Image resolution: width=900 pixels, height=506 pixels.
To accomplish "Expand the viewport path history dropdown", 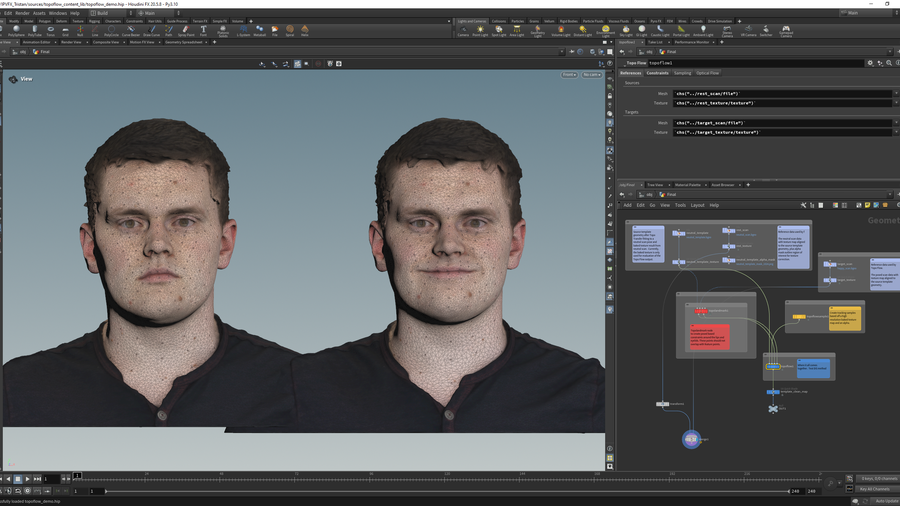I will pos(561,52).
